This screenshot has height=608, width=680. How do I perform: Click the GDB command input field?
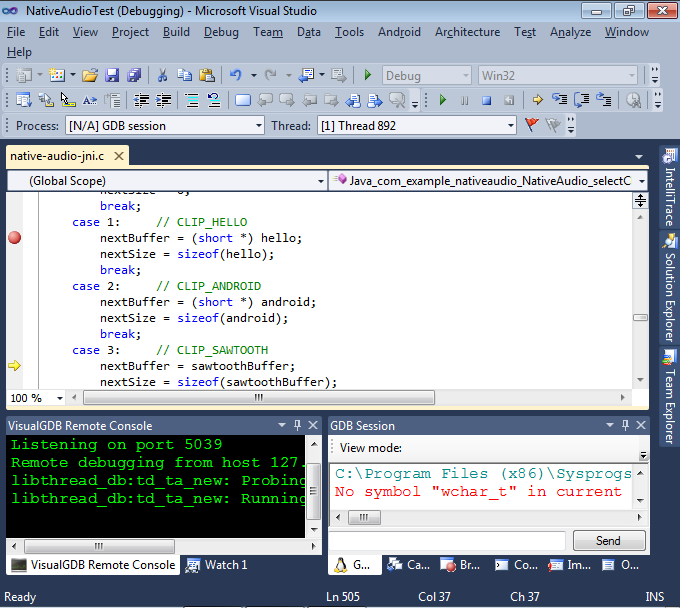click(448, 540)
